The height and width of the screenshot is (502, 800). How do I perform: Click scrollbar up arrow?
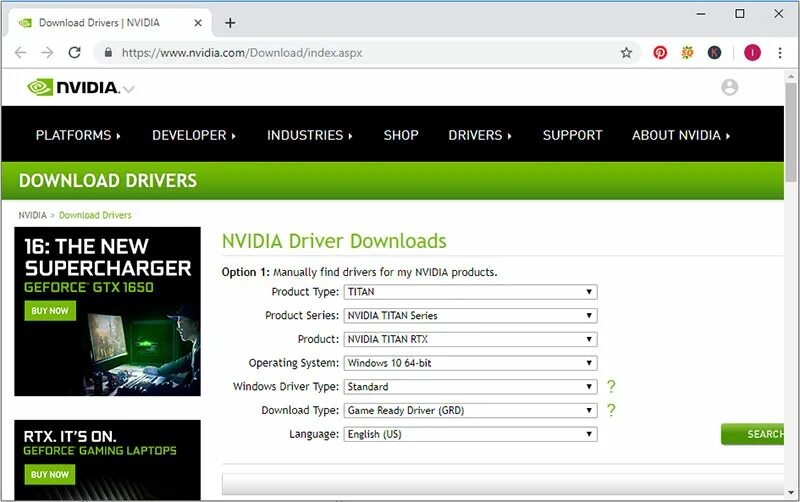click(x=791, y=77)
